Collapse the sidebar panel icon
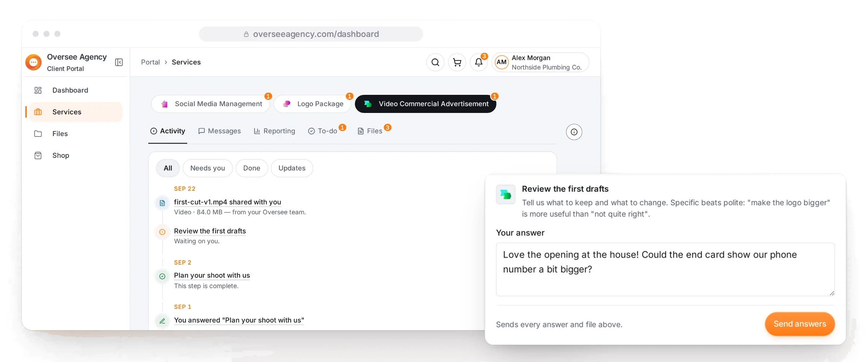The width and height of the screenshot is (868, 362). [119, 62]
